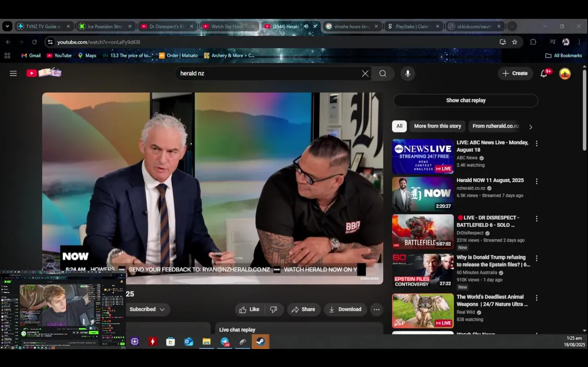This screenshot has width=588, height=367.
Task: Open options for Dr Disrespect Battlefield video
Action: click(x=537, y=218)
